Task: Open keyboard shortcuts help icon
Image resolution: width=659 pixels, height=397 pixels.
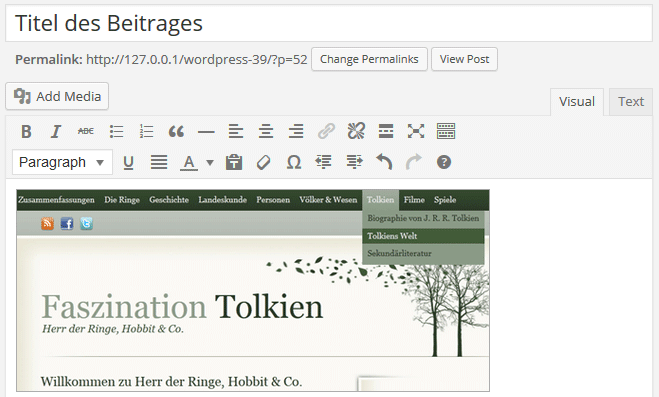Action: (444, 162)
